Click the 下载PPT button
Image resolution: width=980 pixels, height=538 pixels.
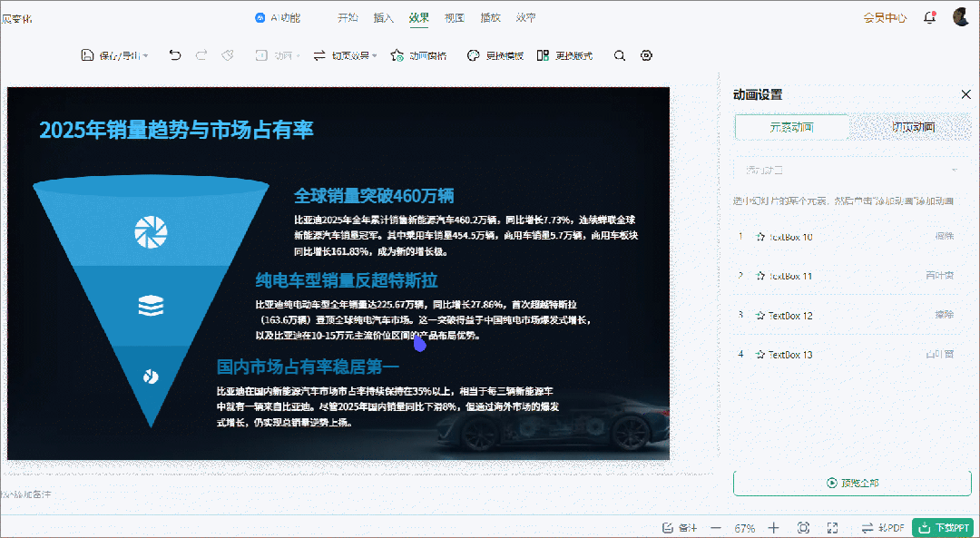pos(944,528)
